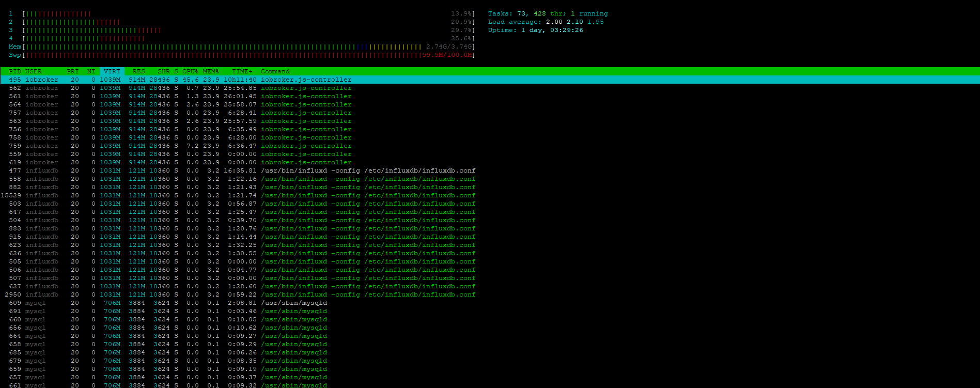Viewport: 980px width, 388px height.
Task: Select influxdb process row PID 505
Action: [490, 261]
